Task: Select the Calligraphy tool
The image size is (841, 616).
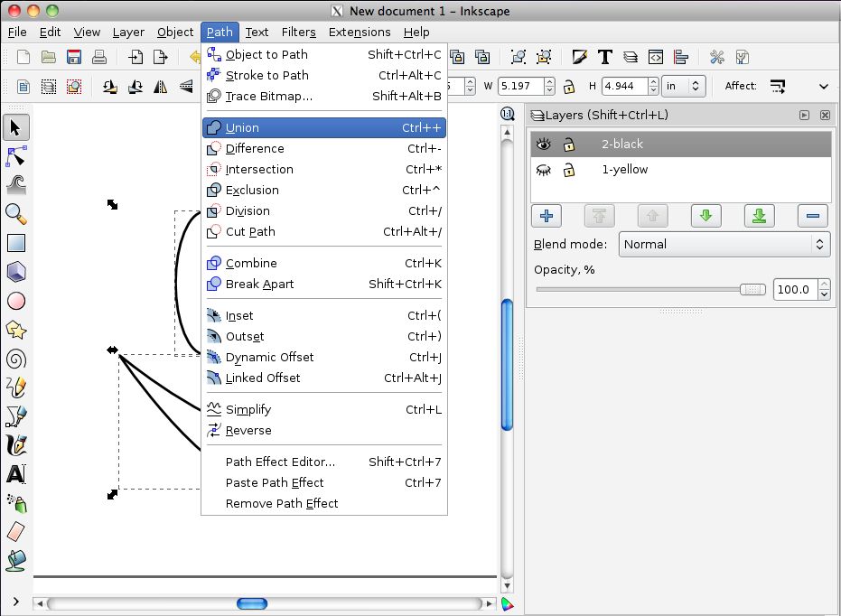Action: tap(15, 445)
